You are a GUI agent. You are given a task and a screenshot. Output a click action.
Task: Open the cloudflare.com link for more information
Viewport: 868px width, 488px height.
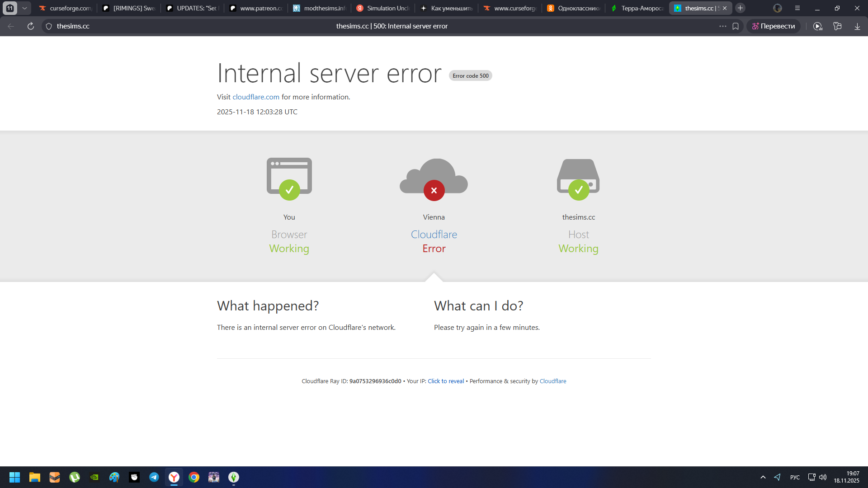256,97
